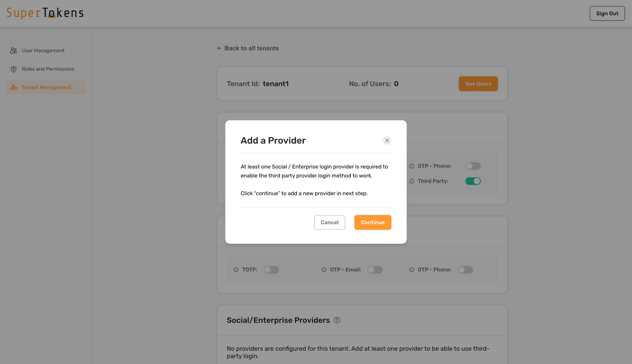The image size is (632, 364).
Task: Click the info icon beside OTP - Email
Action: [x=323, y=270]
